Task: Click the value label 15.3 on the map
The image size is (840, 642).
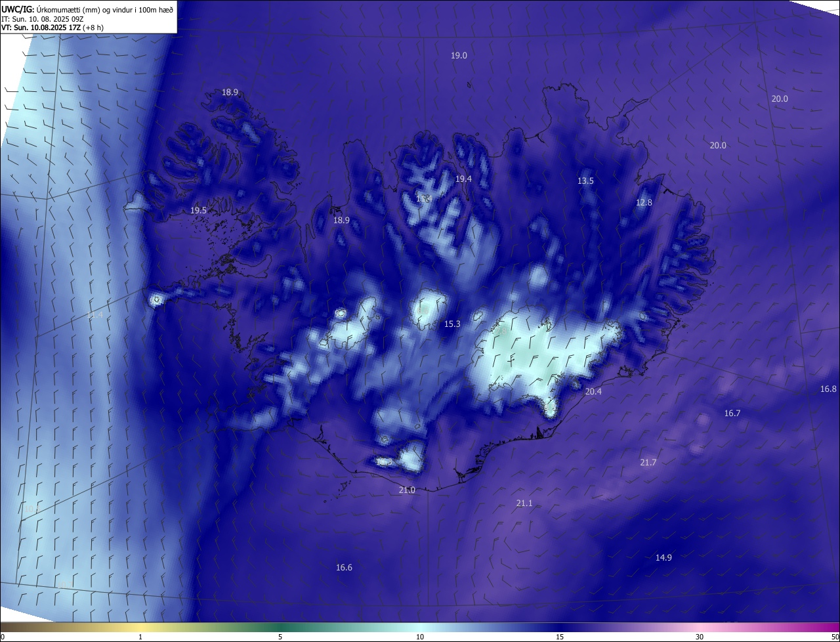Action: (x=452, y=324)
